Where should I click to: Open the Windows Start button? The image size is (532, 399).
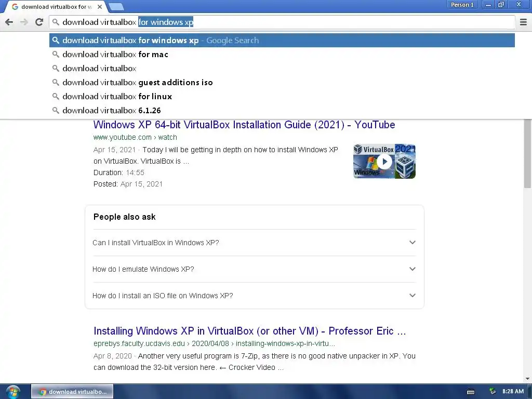pyautogui.click(x=13, y=392)
